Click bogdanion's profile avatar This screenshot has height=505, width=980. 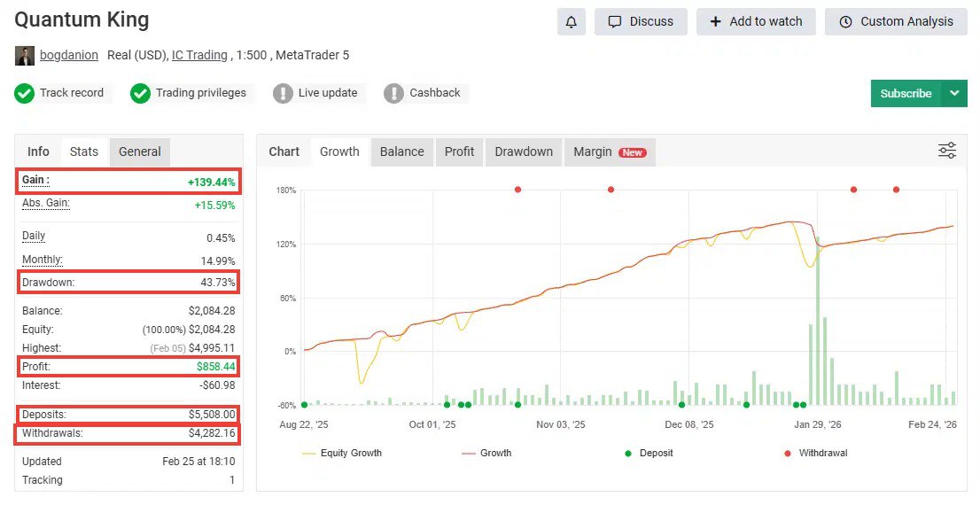click(x=25, y=55)
